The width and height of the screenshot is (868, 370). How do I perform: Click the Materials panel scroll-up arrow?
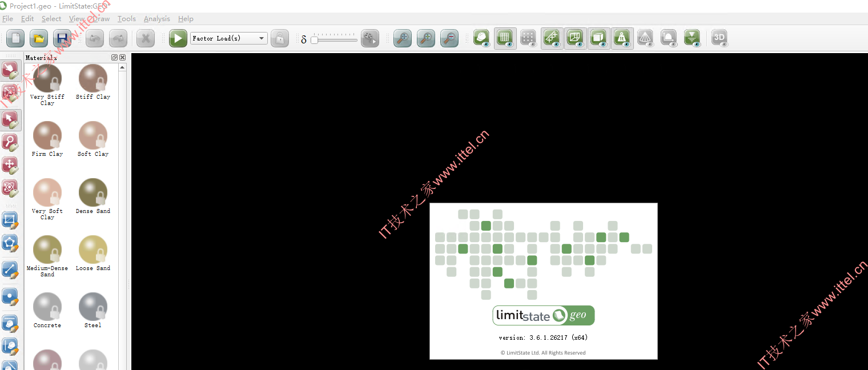point(122,67)
